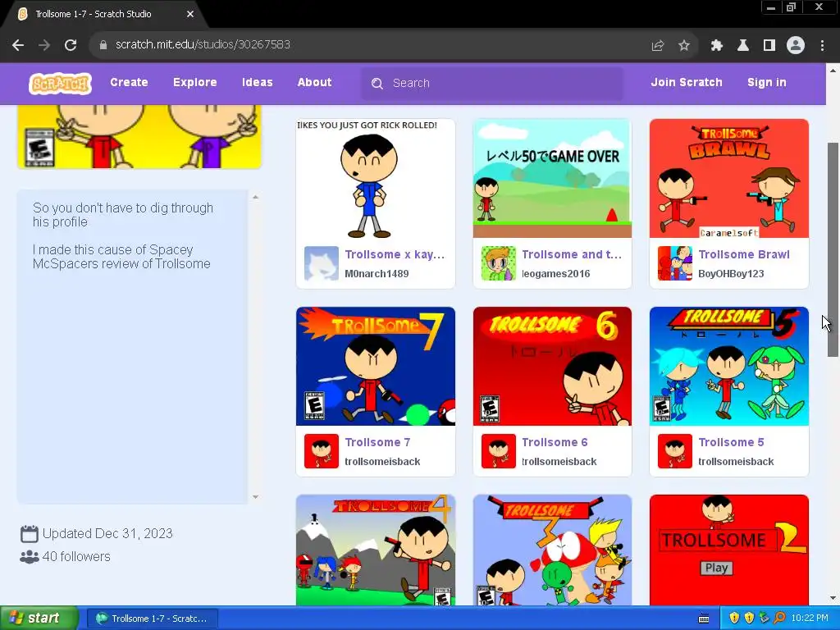The height and width of the screenshot is (630, 840).
Task: Click the taskbar clock 10:22 PM
Action: pos(810,619)
